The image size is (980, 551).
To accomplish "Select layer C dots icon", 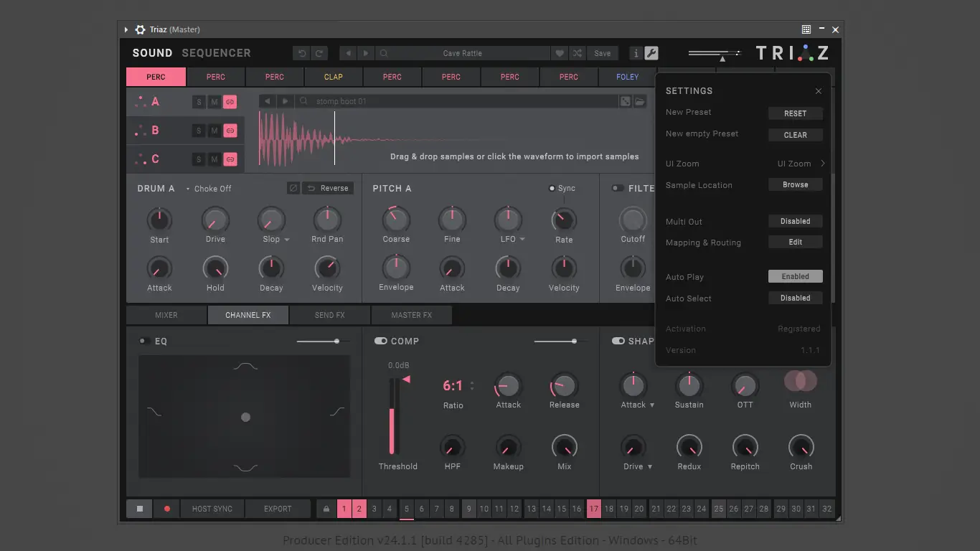I will pos(141,159).
